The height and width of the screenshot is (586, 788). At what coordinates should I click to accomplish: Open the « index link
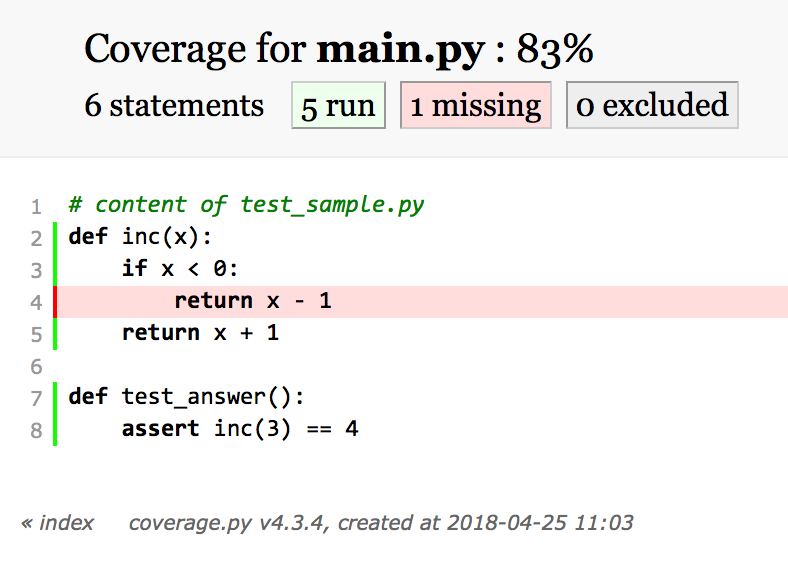point(57,523)
